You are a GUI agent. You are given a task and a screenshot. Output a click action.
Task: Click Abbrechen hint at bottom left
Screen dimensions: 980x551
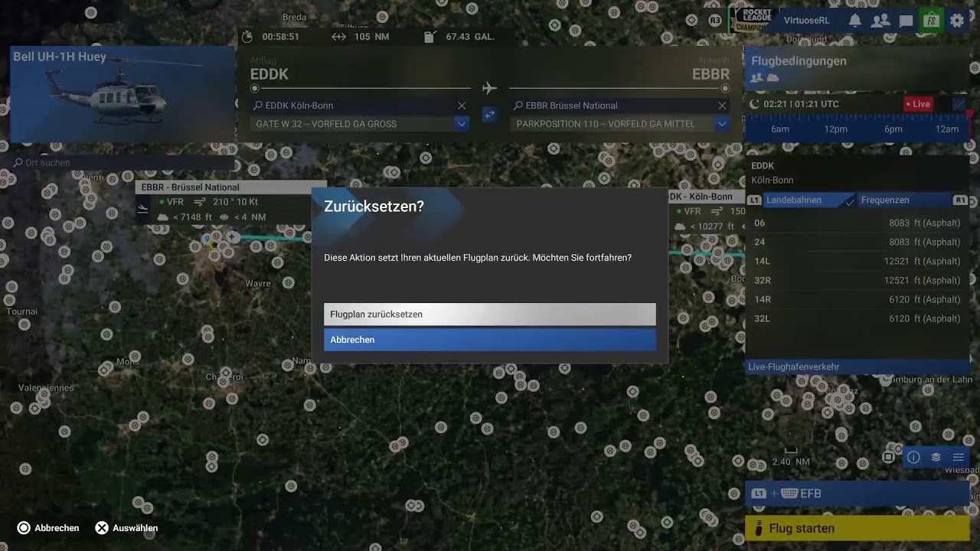pos(48,528)
